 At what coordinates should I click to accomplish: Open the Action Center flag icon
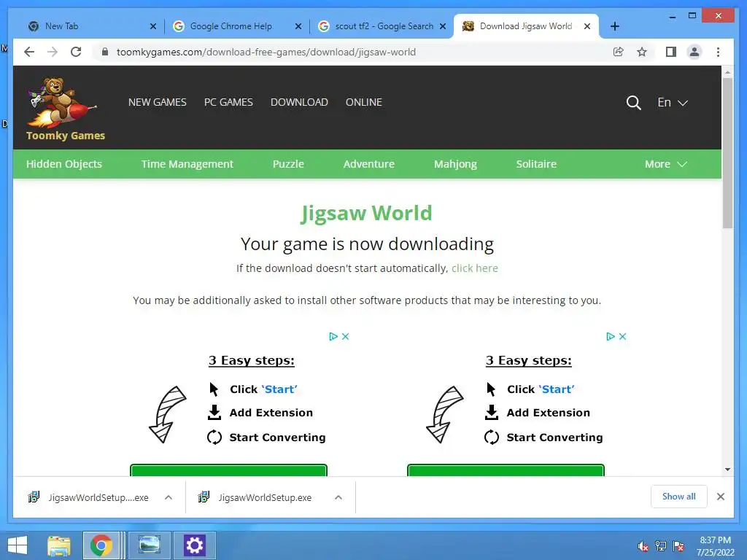pos(678,546)
